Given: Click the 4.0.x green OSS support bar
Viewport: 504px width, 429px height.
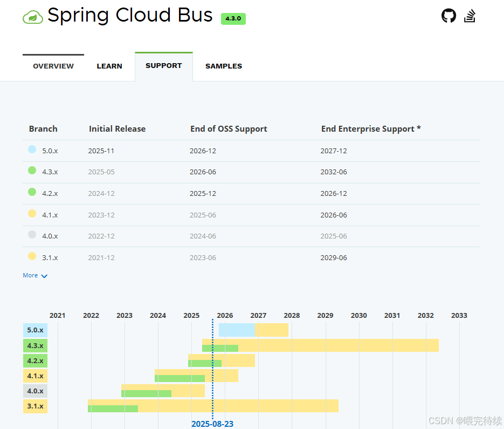Looking at the screenshot, I should (x=146, y=393).
